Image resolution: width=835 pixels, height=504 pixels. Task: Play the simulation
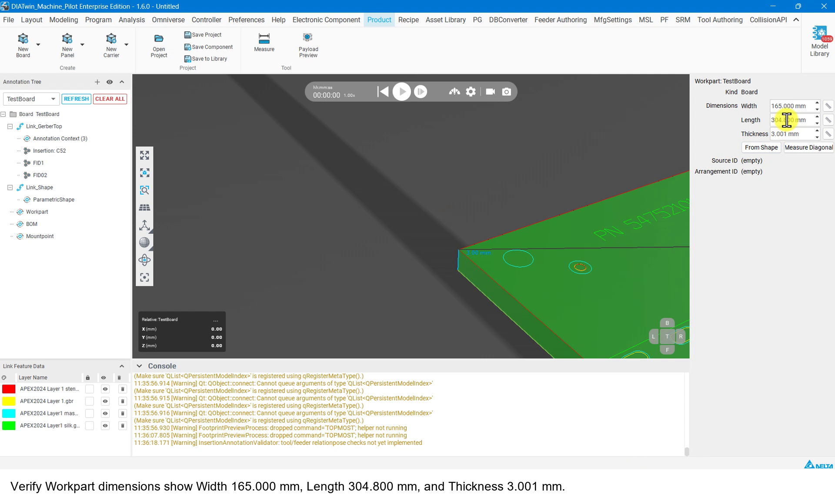coord(401,92)
